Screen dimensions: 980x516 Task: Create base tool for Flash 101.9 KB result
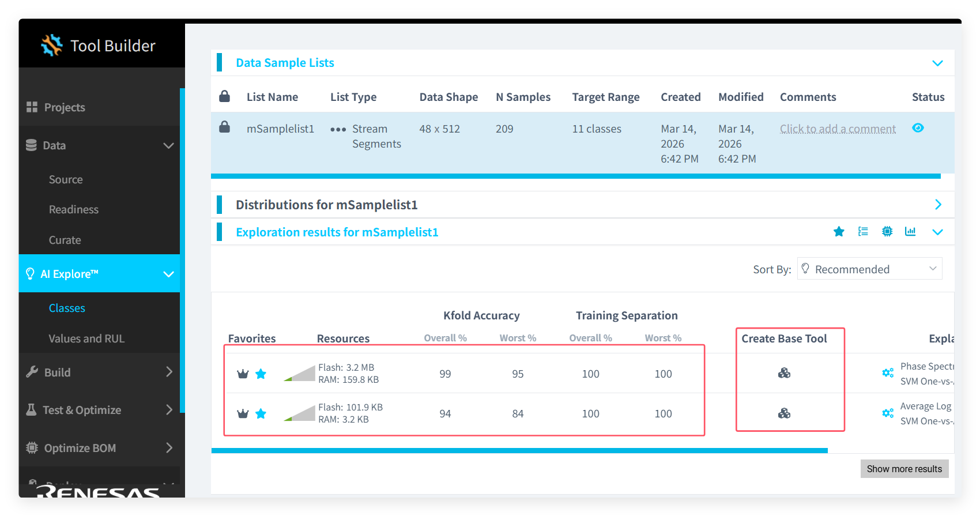click(x=784, y=413)
